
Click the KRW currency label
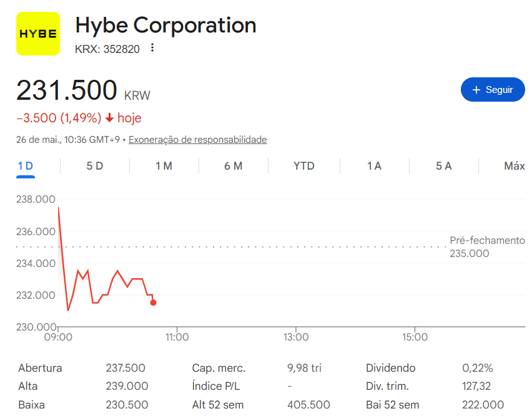point(137,95)
